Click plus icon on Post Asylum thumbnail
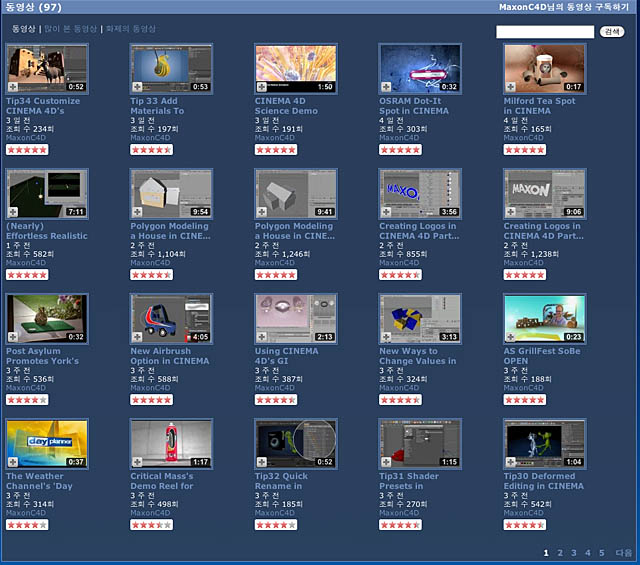The height and width of the screenshot is (565, 640). [13, 337]
